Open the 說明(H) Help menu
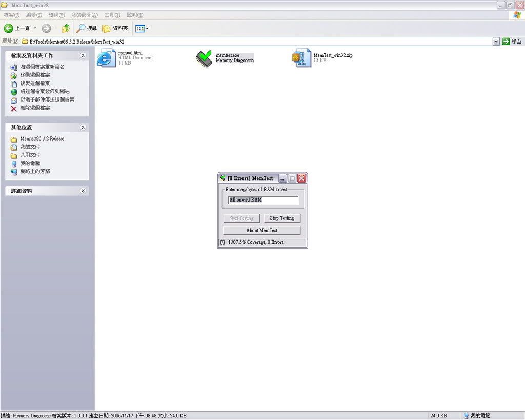525x420 pixels. point(135,15)
